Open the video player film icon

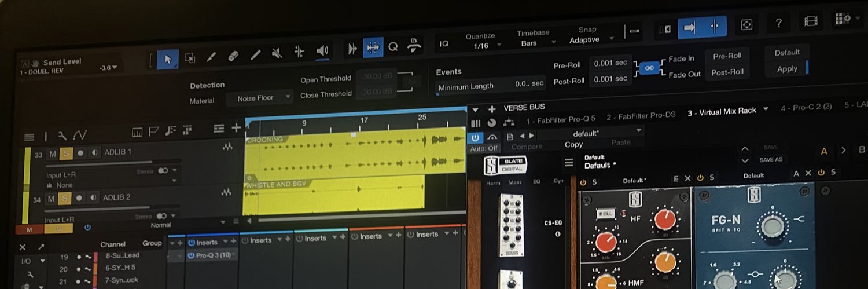pyautogui.click(x=811, y=22)
